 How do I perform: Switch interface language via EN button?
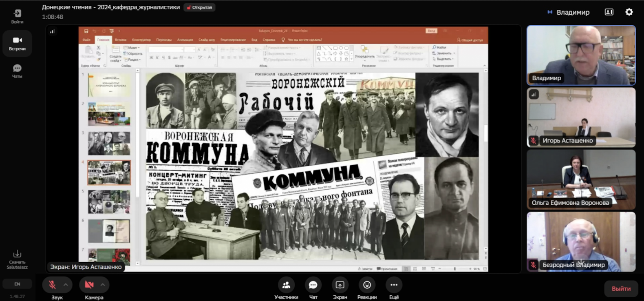pos(17,284)
